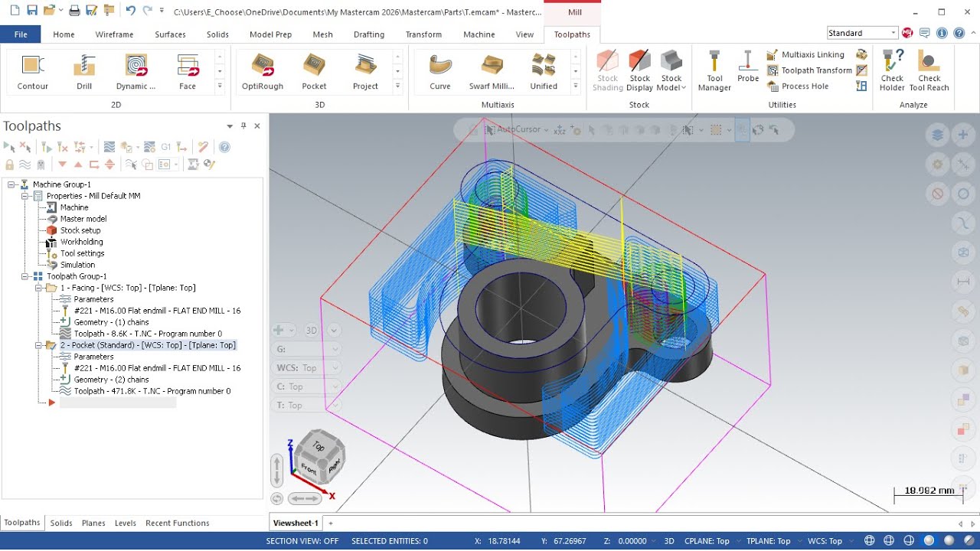Select the Face toolpath icon
The height and width of the screenshot is (551, 980).
[188, 73]
